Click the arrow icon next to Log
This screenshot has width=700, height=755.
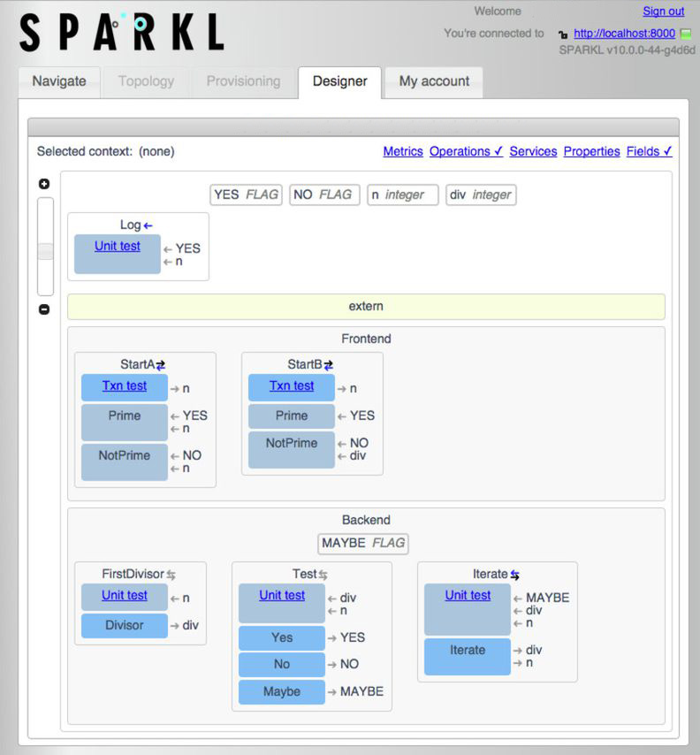(148, 225)
